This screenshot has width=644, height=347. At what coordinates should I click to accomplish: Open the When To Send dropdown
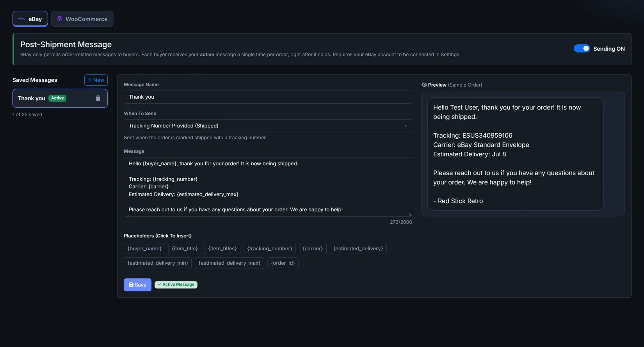click(x=268, y=126)
